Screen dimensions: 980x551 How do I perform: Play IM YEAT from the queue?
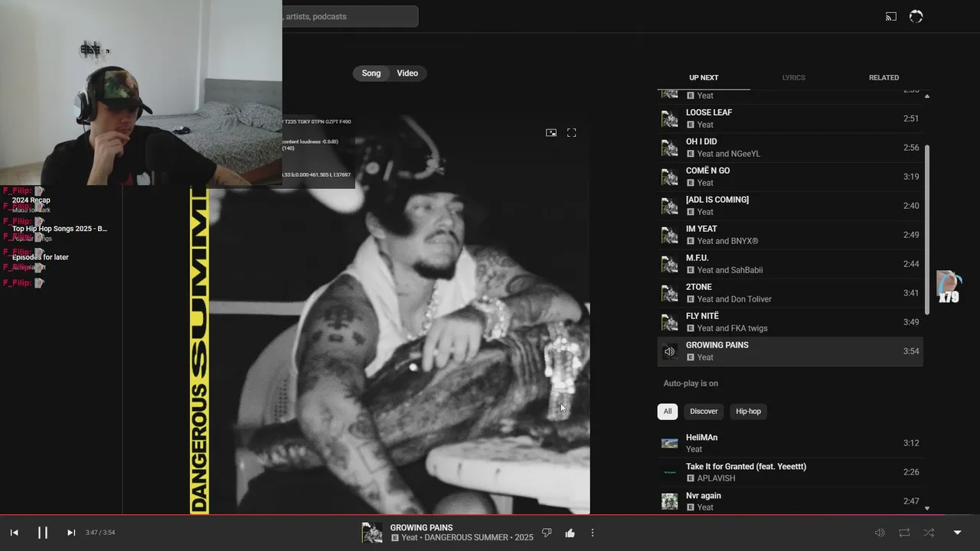click(790, 235)
